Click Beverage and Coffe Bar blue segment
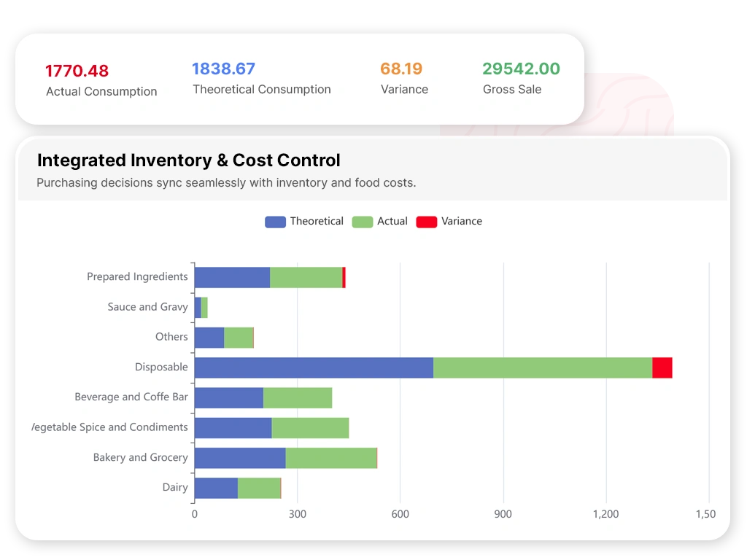Viewport: 747px width, 560px height. (229, 398)
